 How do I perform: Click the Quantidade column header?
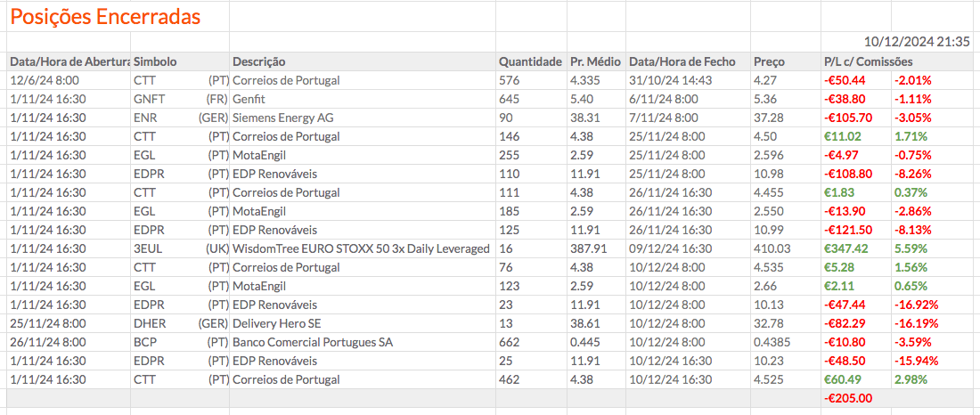(530, 61)
